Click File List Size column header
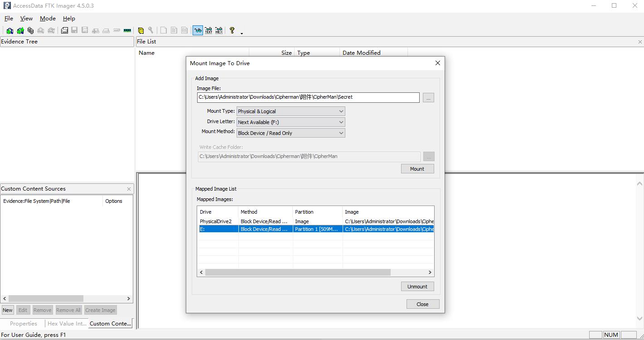The width and height of the screenshot is (644, 340). coord(272,53)
